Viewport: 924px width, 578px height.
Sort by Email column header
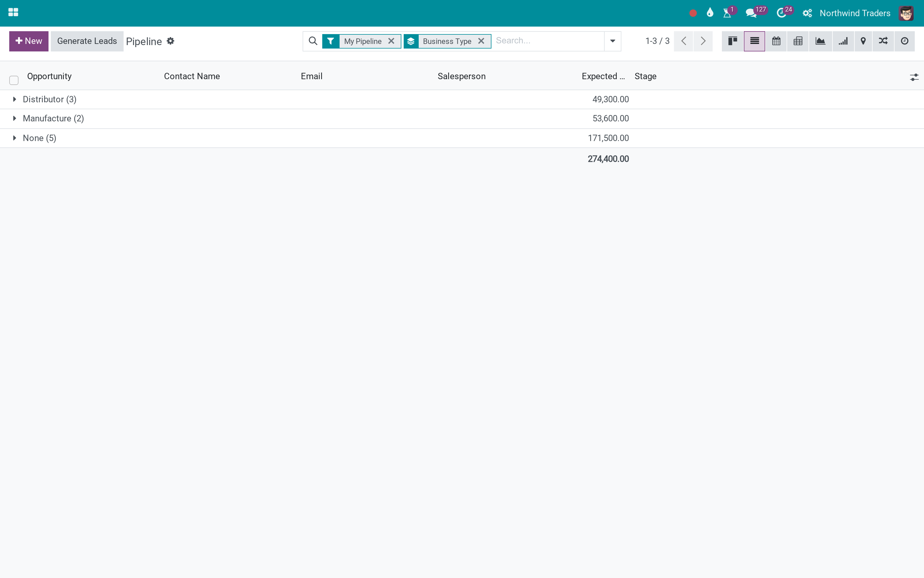click(x=312, y=76)
